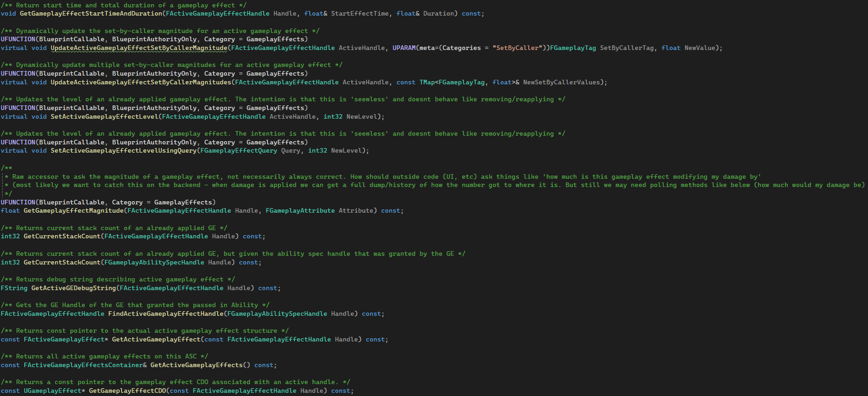Click the FString return type
The width and height of the screenshot is (868, 396).
click(x=14, y=288)
